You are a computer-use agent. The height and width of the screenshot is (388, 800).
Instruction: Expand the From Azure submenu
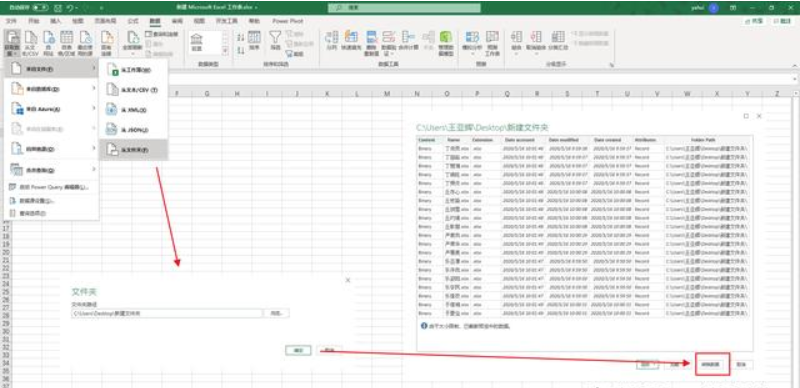(x=51, y=109)
